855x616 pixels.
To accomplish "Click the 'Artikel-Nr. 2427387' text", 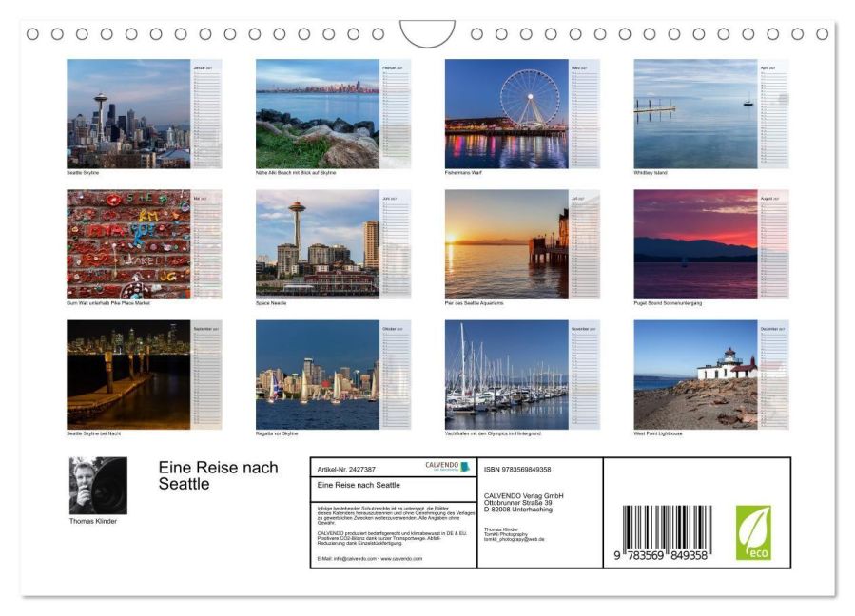I will [346, 470].
